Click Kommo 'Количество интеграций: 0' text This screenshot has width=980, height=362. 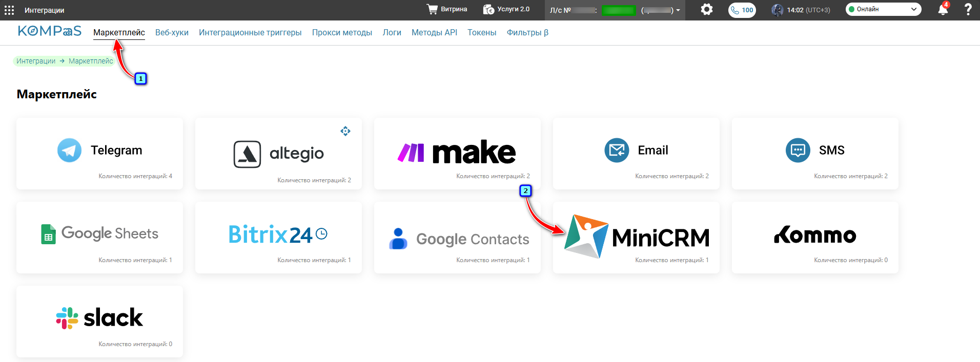(x=851, y=260)
